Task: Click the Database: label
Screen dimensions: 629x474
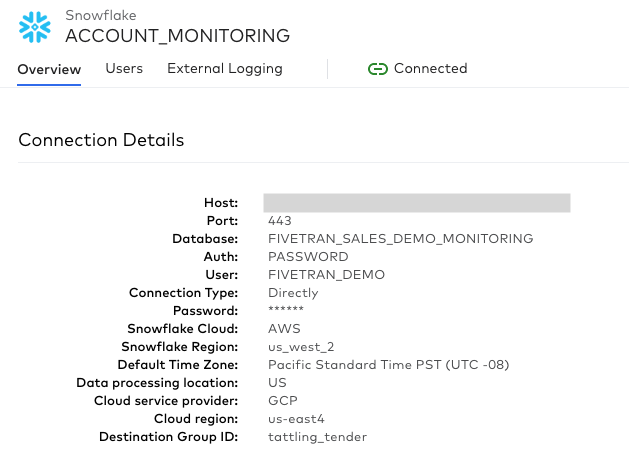Action: tap(205, 239)
